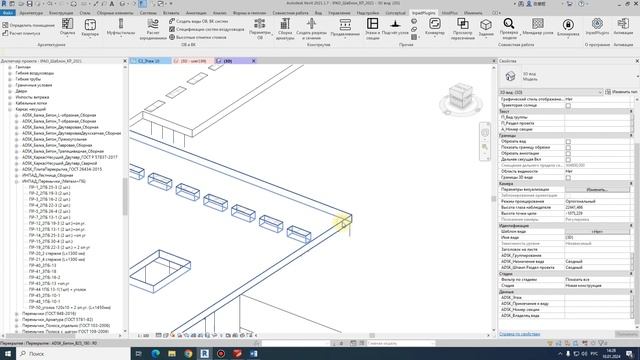Click Создать виды ОВ, ВК систем
Screen dimensions: 640x360
click(x=199, y=21)
